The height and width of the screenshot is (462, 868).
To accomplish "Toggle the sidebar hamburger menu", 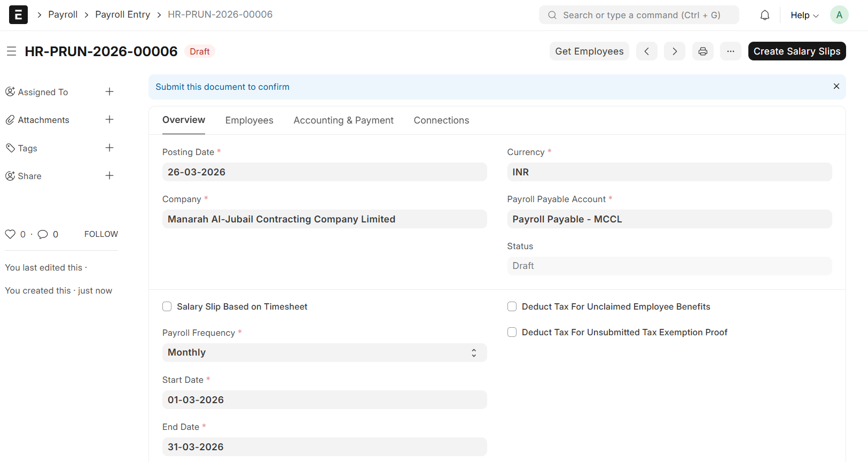I will tap(11, 51).
